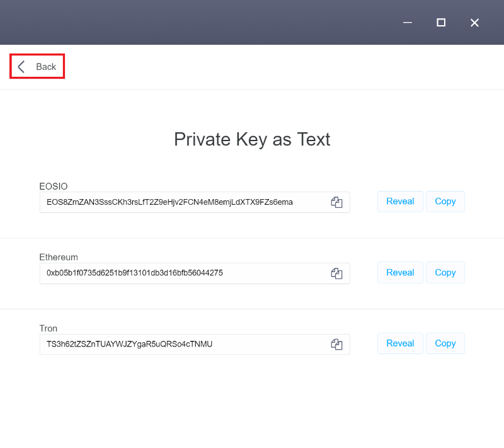Image resolution: width=504 pixels, height=448 pixels.
Task: Click the Ethereum label
Action: click(59, 257)
